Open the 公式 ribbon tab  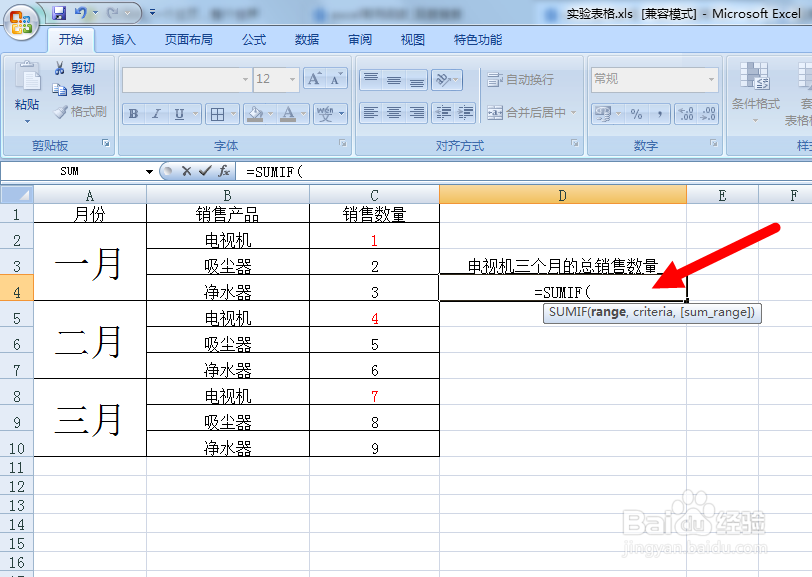[x=254, y=40]
